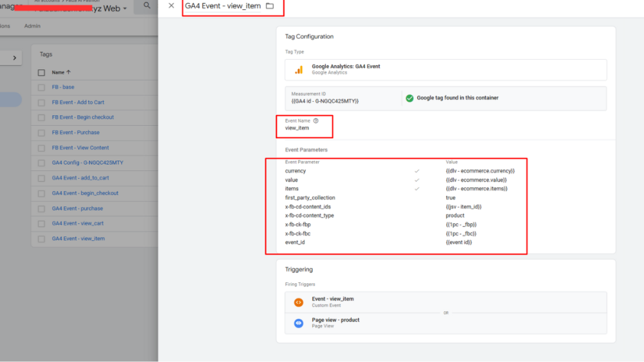Click the Event Name value view_item

pos(297,128)
